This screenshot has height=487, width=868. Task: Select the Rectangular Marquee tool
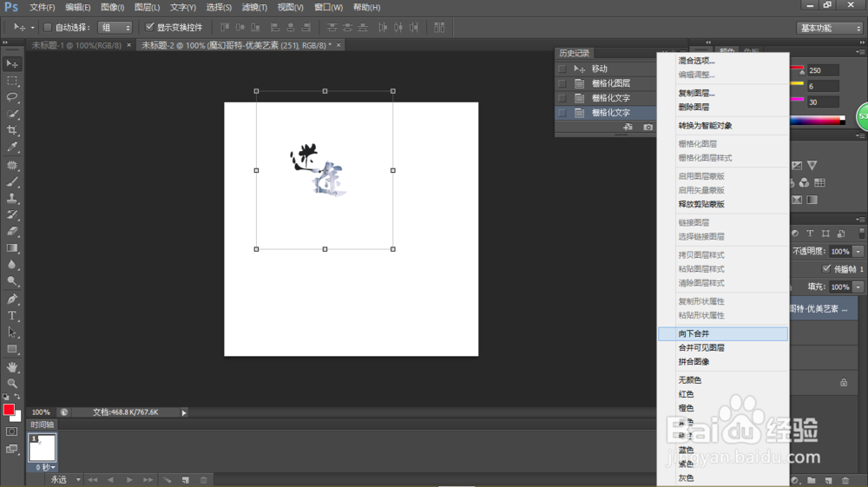tap(12, 81)
